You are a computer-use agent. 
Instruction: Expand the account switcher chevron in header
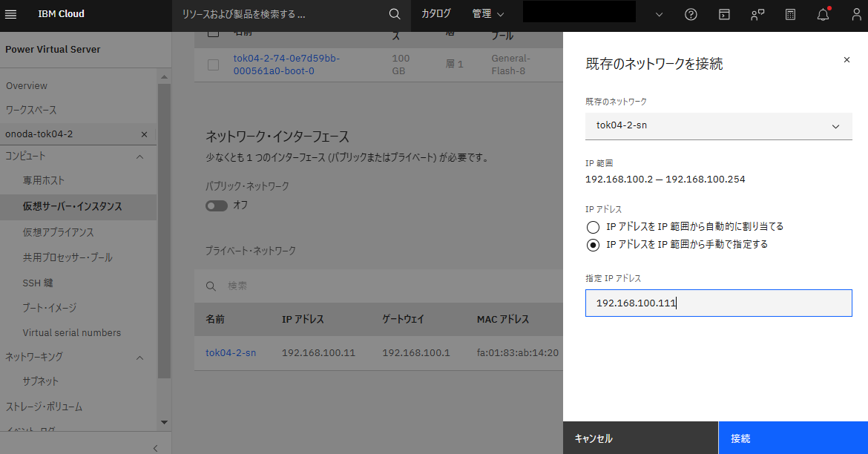tap(659, 15)
